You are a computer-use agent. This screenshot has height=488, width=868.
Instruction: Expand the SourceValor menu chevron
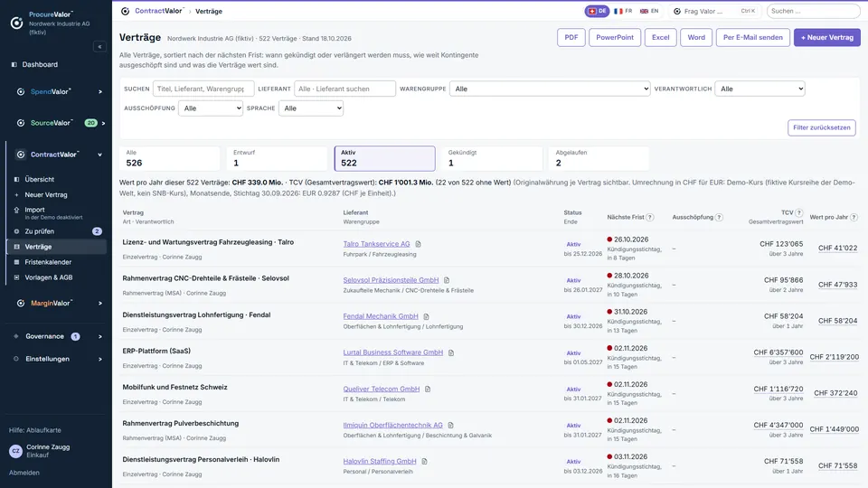[103, 123]
